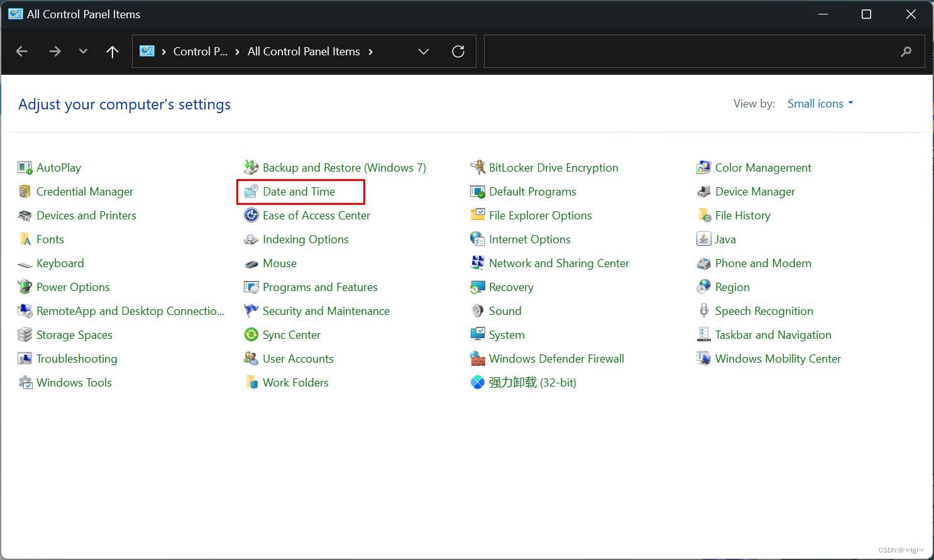Click the Credential Manager icon
The height and width of the screenshot is (560, 934).
[x=25, y=192]
